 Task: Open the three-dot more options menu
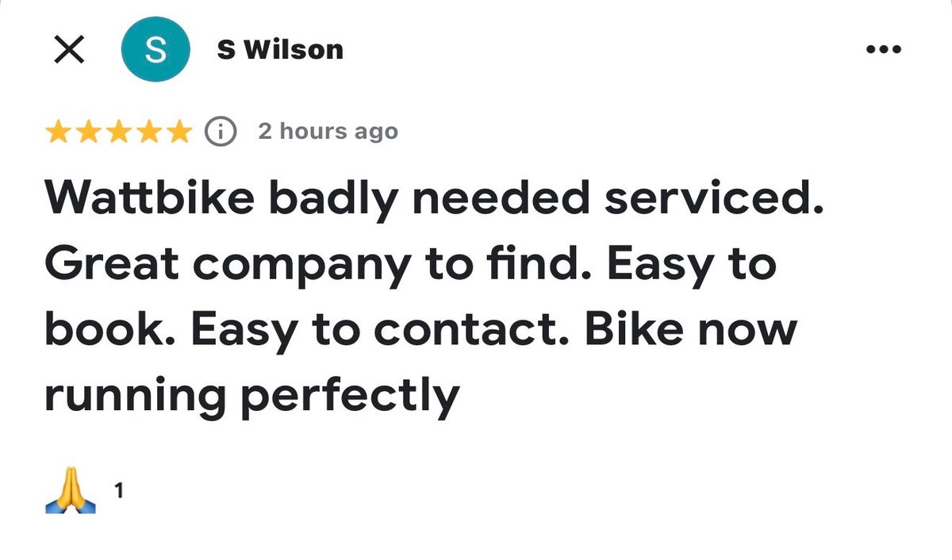[883, 50]
